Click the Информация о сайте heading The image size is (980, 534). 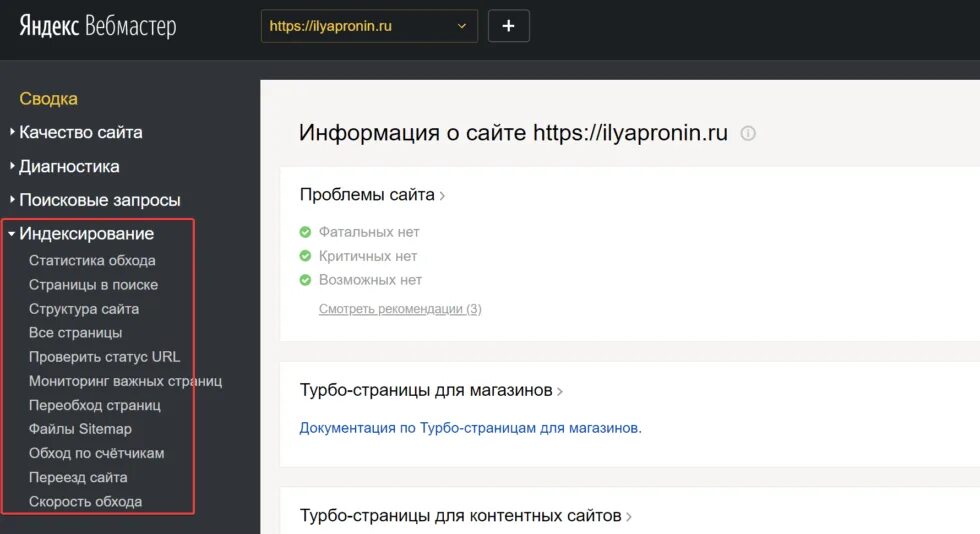pyautogui.click(x=513, y=133)
